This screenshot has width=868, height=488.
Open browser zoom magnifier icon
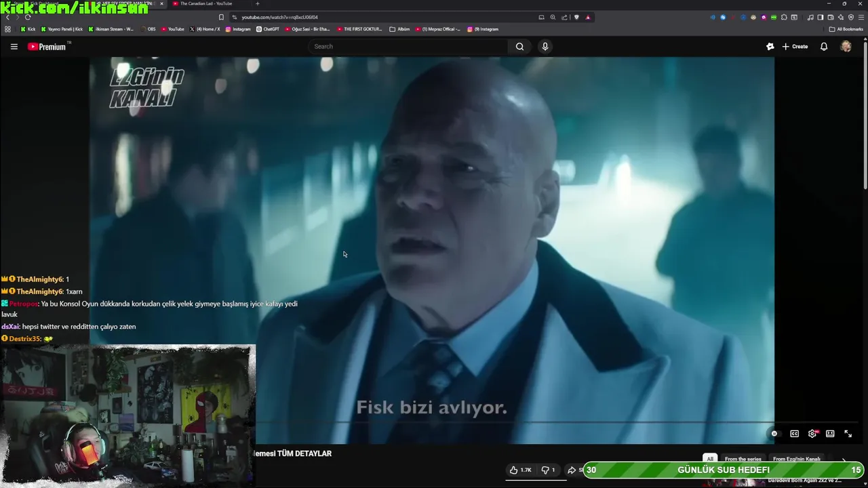point(553,17)
